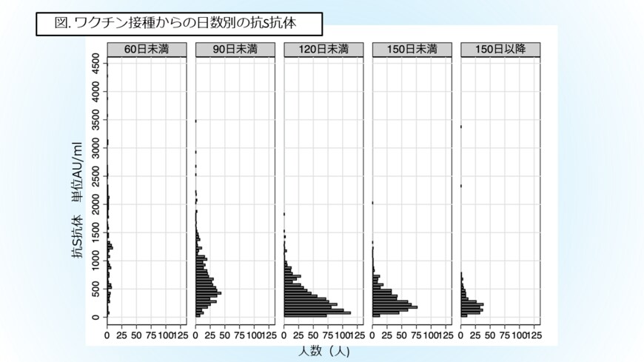Click the highest outlier point in 150日以降 panel

click(x=461, y=127)
